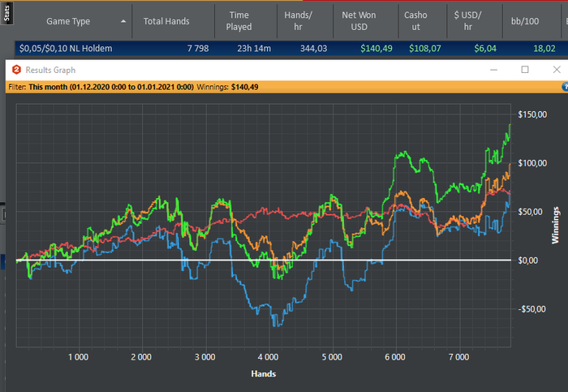The height and width of the screenshot is (392, 568).
Task: Sort by Net Won USD column
Action: point(359,21)
